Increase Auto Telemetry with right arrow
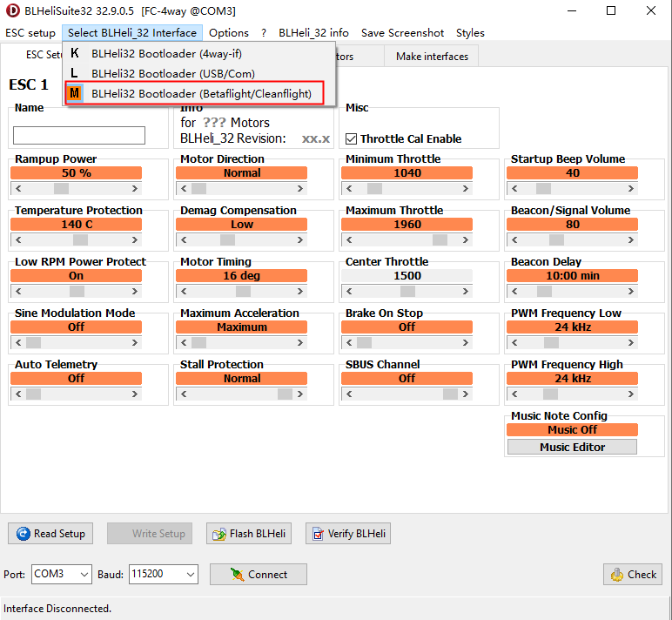672x620 pixels. click(135, 394)
